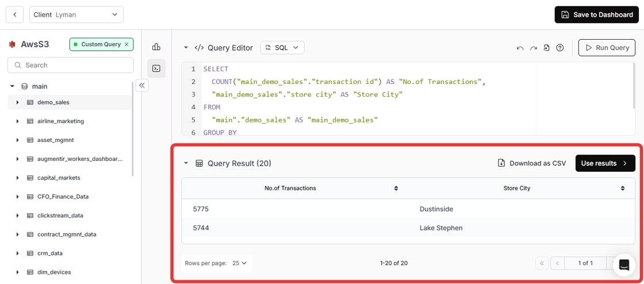Open the chart visualization view icon
The height and width of the screenshot is (284, 644).
[x=156, y=47]
